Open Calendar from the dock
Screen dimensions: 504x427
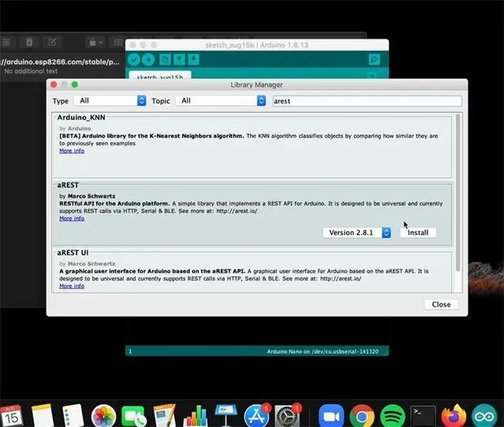(x=11, y=416)
